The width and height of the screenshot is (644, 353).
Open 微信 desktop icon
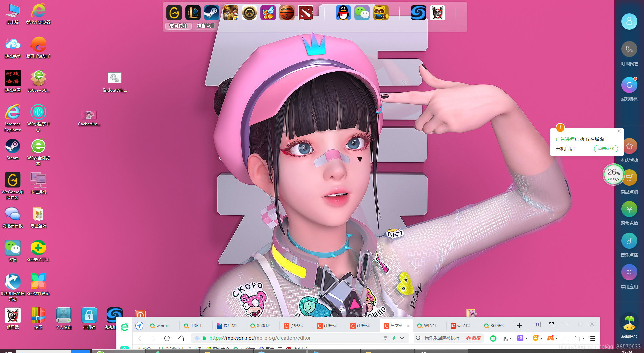point(13,251)
